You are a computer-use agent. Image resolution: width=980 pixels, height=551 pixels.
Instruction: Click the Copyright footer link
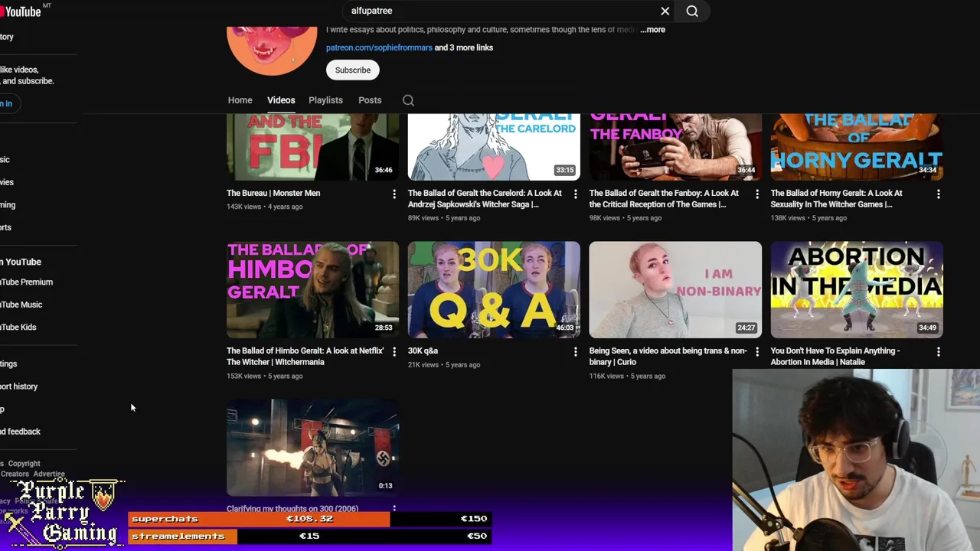(x=24, y=463)
